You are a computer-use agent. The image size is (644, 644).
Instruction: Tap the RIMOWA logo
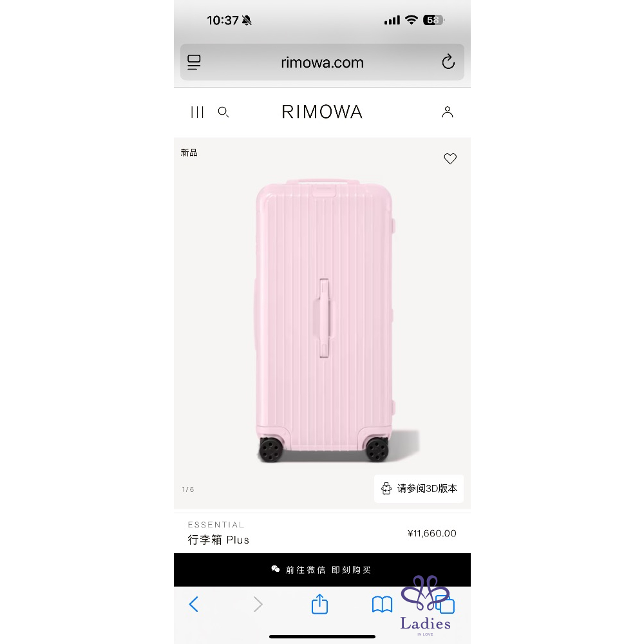coord(322,112)
